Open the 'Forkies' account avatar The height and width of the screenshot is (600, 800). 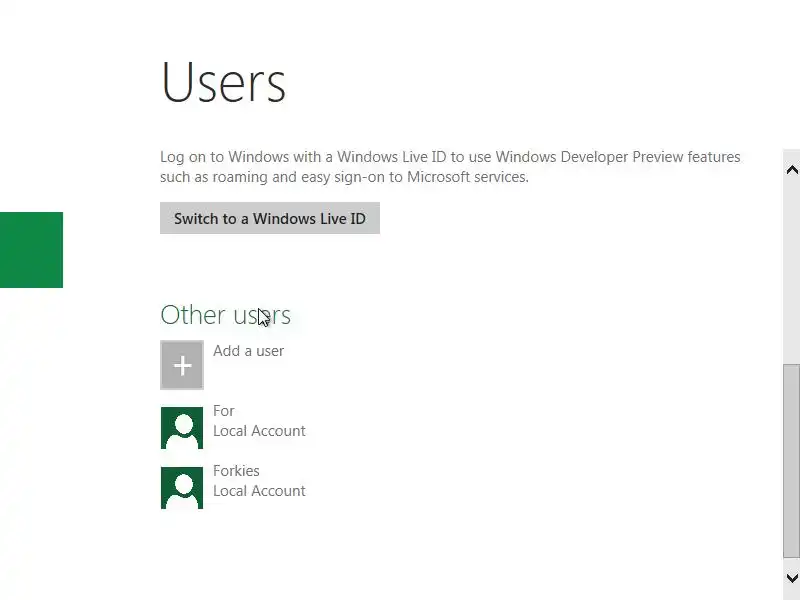point(182,488)
